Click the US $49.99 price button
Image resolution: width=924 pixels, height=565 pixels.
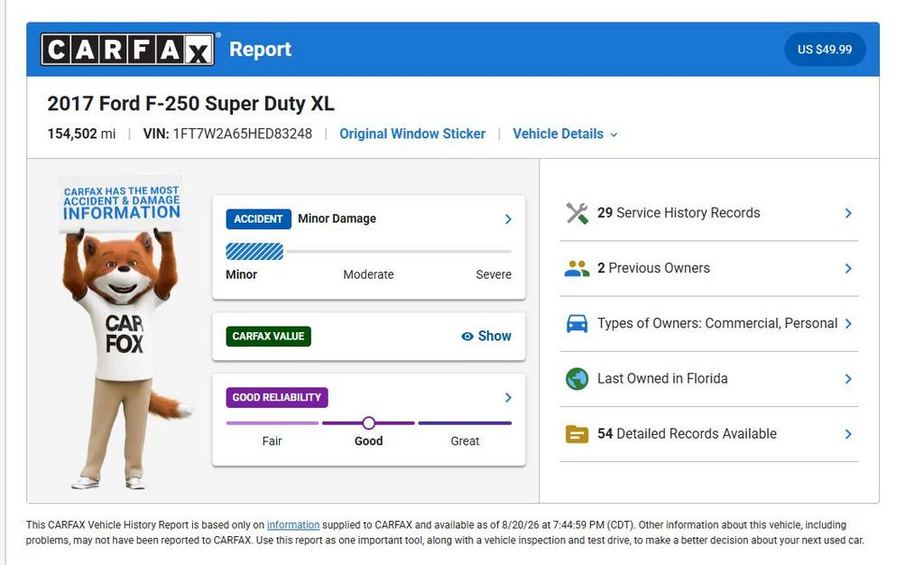825,50
